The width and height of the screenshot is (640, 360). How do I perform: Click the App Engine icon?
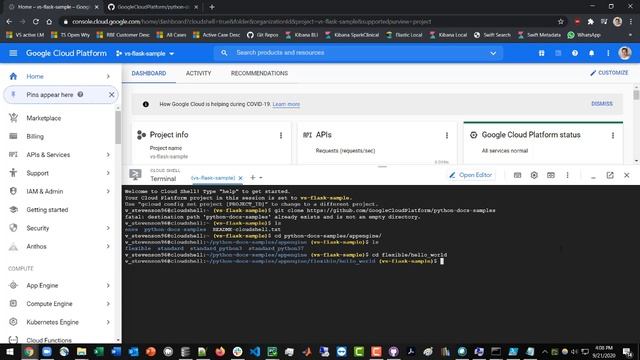[x=13, y=285]
